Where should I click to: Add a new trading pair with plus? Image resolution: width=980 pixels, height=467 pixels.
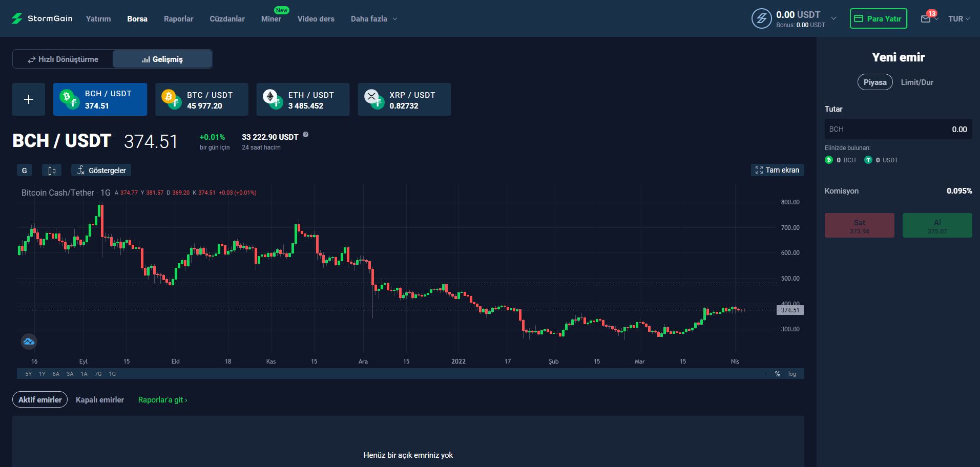point(29,99)
